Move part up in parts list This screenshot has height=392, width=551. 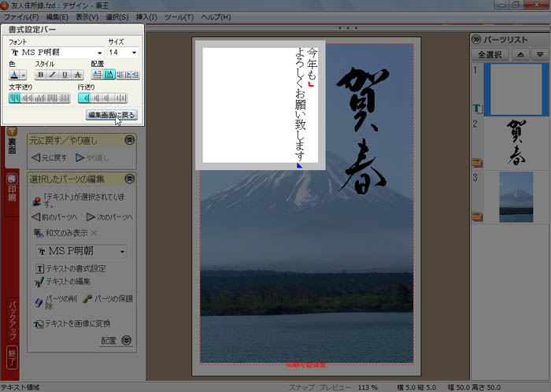520,54
